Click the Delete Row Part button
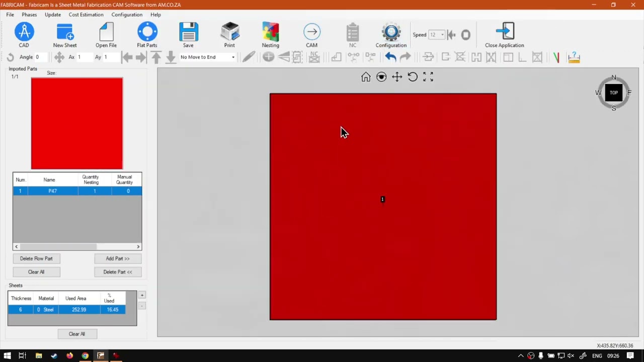Image resolution: width=644 pixels, height=362 pixels. pyautogui.click(x=36, y=258)
